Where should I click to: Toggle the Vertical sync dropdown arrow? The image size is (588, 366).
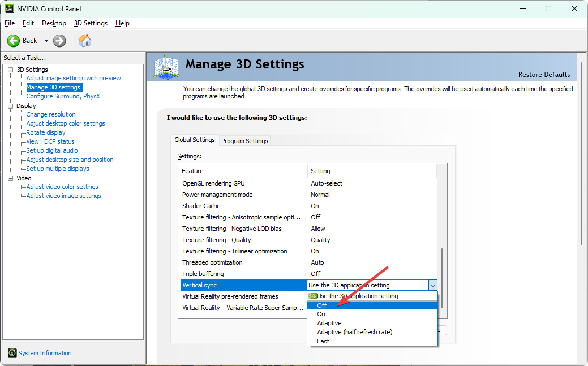click(432, 285)
